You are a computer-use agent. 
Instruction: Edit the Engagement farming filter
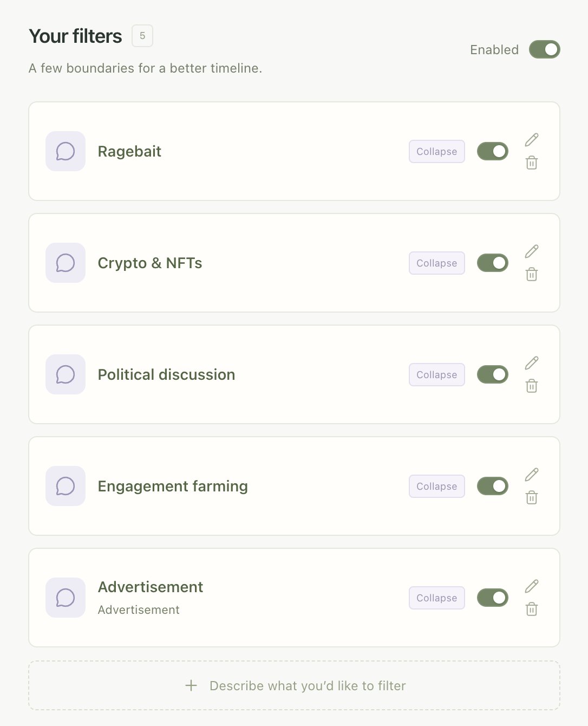point(532,475)
